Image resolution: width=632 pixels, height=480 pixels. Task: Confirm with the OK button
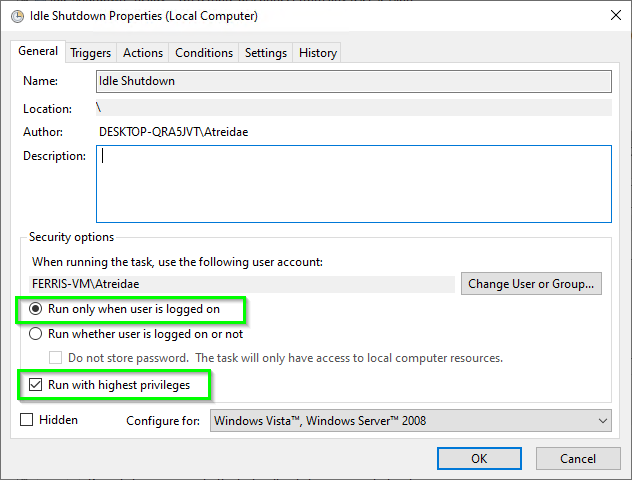coord(479,459)
